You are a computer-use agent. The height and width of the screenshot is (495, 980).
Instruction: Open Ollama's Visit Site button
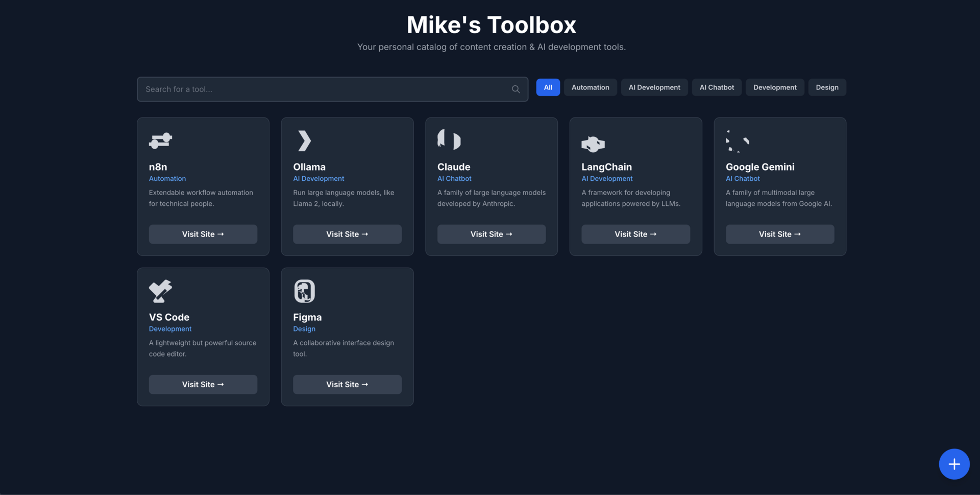tap(347, 234)
